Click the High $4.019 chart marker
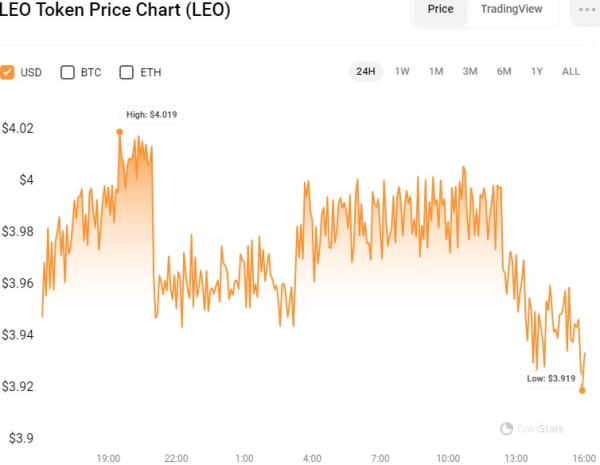600x465 pixels. point(120,131)
